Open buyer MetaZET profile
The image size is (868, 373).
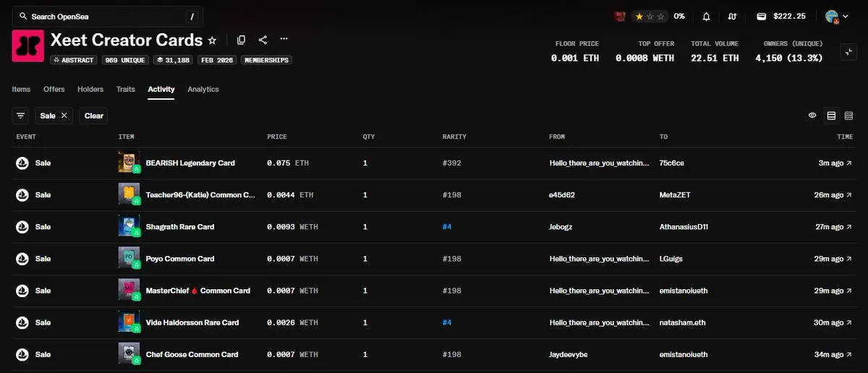(x=675, y=195)
